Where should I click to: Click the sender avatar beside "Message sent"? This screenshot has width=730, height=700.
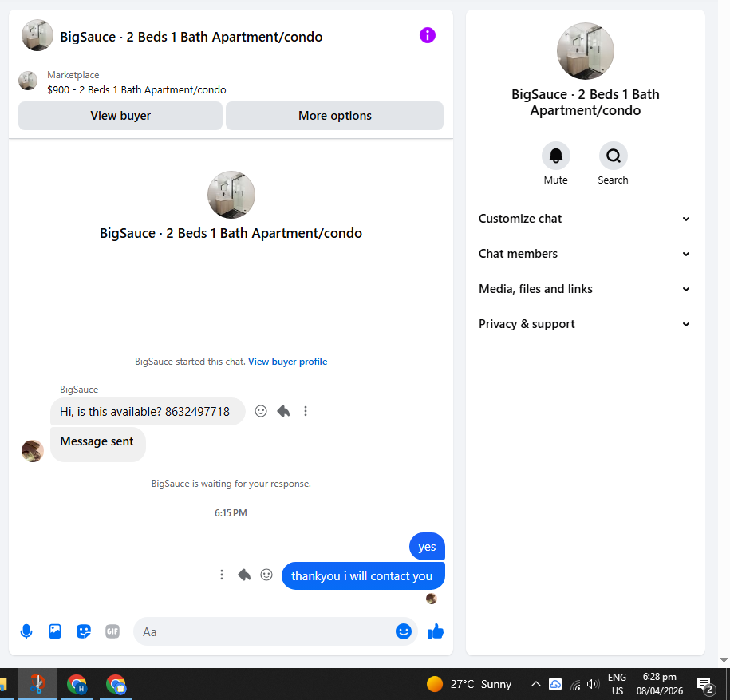click(33, 451)
